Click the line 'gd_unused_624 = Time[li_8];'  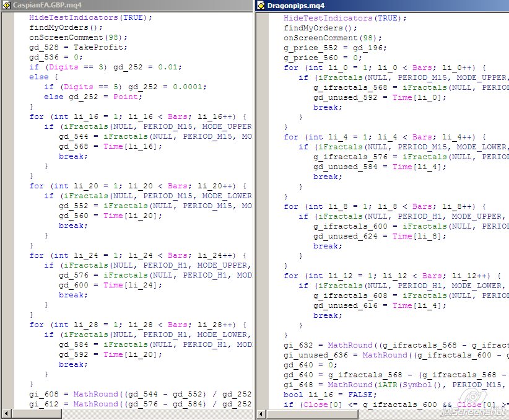pos(380,236)
